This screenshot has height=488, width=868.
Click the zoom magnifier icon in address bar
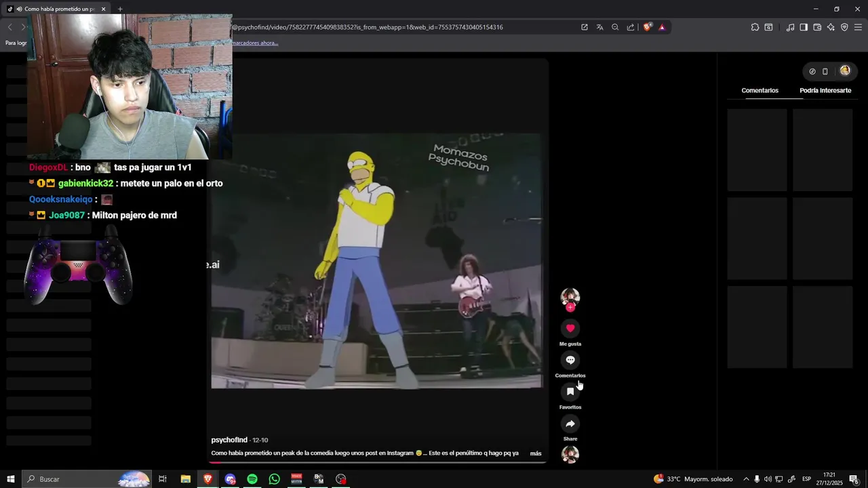[615, 27]
